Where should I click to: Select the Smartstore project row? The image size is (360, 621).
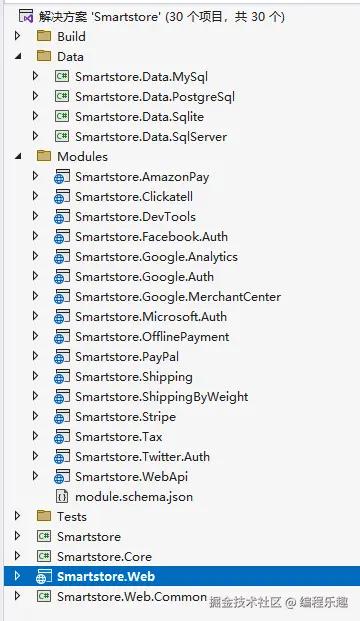89,537
